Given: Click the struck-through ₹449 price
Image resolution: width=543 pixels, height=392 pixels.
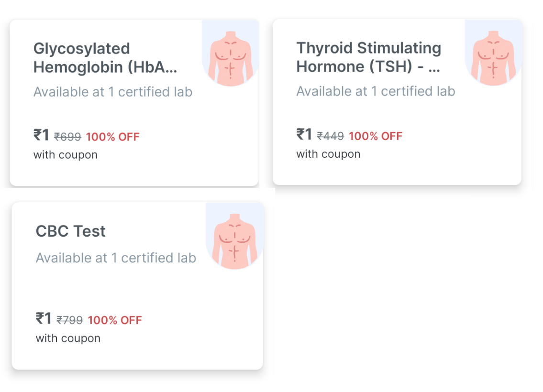Looking at the screenshot, I should [x=331, y=136].
